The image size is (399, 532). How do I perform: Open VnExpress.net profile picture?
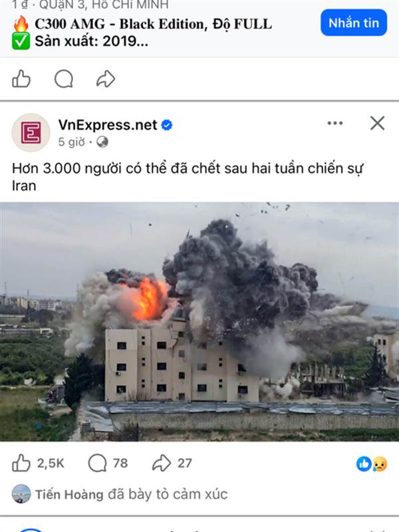[x=31, y=132]
